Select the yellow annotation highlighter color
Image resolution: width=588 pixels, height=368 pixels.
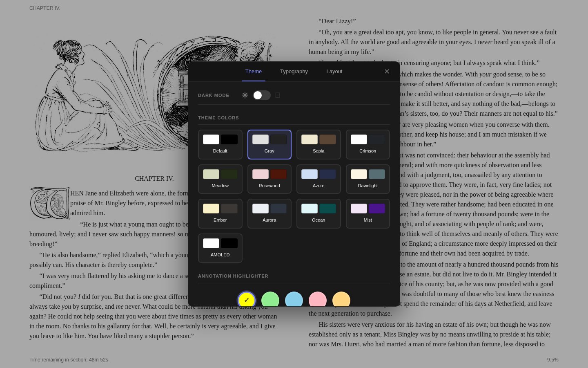[x=247, y=300]
